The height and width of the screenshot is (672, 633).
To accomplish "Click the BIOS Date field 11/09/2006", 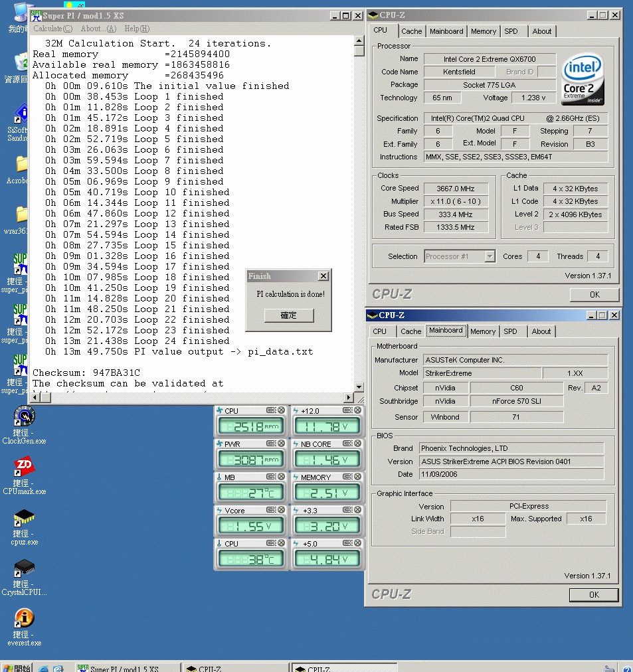I will [511, 474].
